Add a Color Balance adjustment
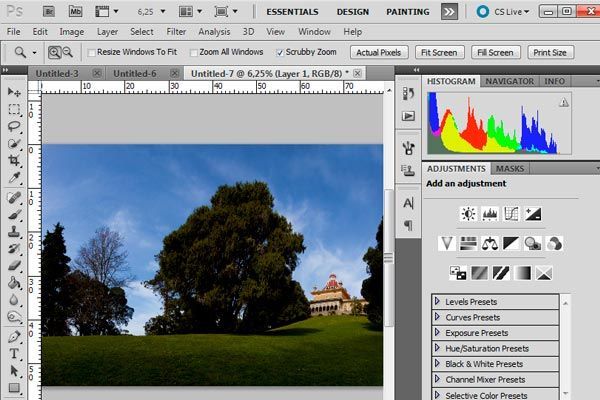The width and height of the screenshot is (600, 400). [x=489, y=242]
